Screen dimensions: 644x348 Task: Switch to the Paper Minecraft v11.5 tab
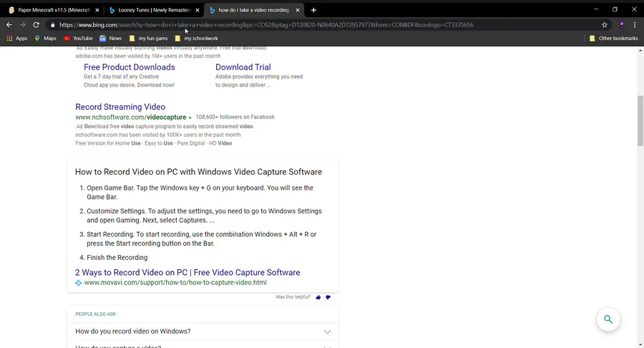coord(54,10)
